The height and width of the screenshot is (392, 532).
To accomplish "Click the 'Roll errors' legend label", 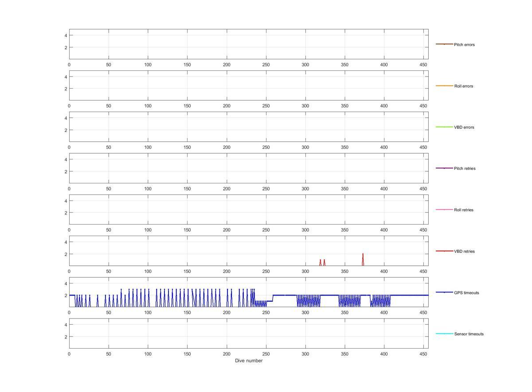I will [464, 86].
